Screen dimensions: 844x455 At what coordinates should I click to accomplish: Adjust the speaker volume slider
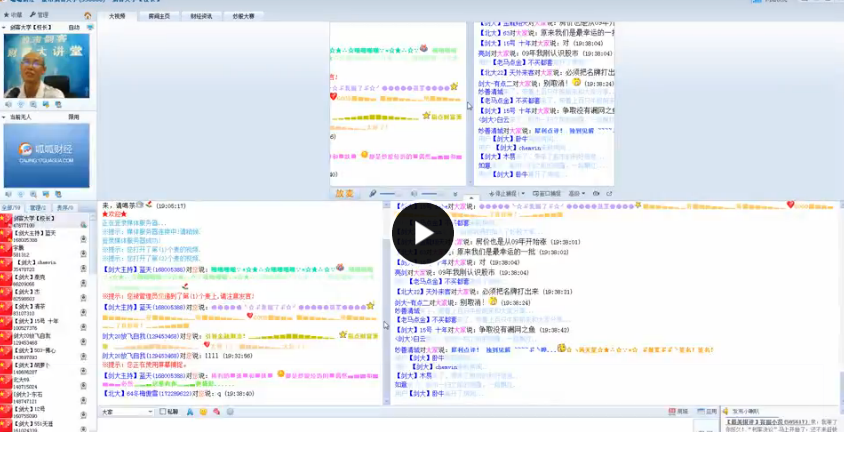point(432,194)
